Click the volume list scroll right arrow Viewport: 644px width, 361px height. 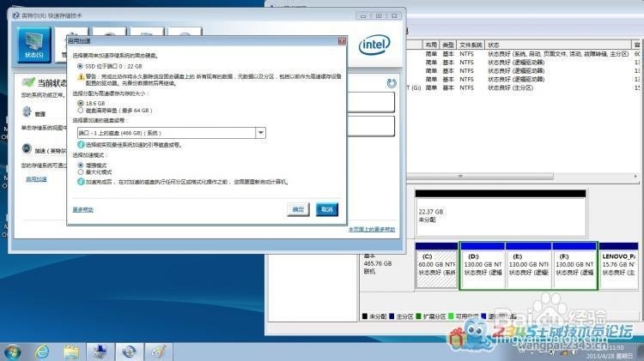tap(635, 176)
